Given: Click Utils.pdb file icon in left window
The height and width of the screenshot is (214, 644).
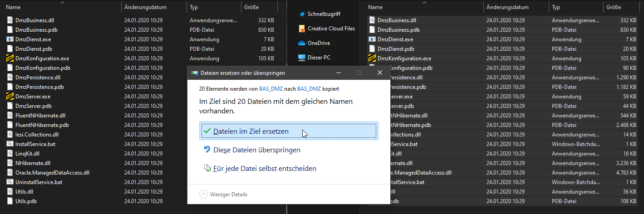Looking at the screenshot, I should click(10, 201).
